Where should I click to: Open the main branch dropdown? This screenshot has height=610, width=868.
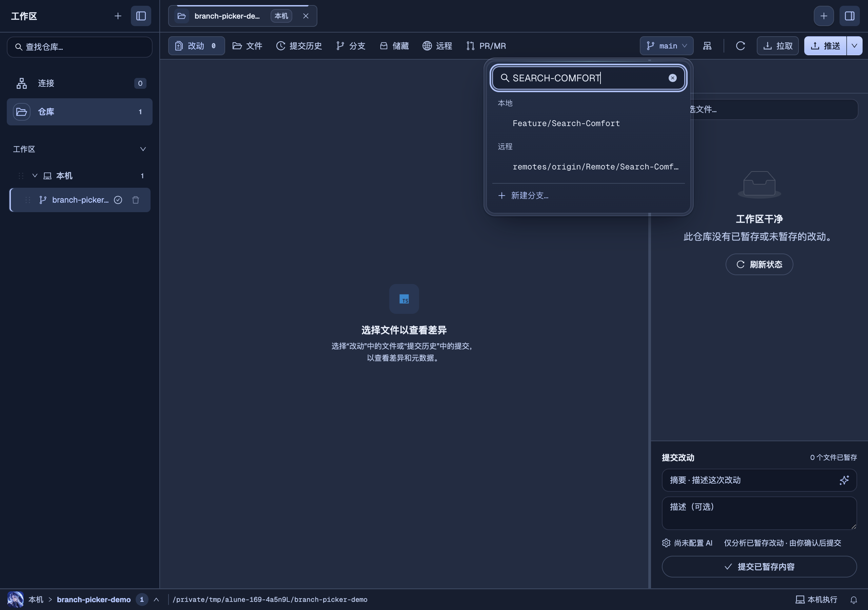[x=667, y=46]
